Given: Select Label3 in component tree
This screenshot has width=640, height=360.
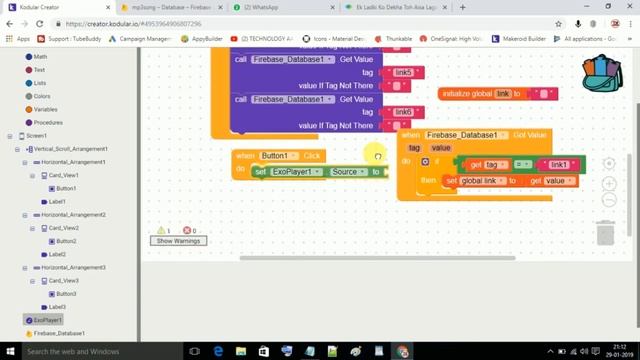Looking at the screenshot, I should [x=53, y=307].
